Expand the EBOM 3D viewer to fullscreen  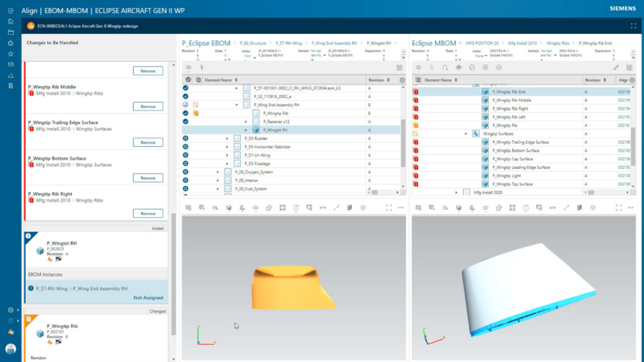(x=389, y=207)
